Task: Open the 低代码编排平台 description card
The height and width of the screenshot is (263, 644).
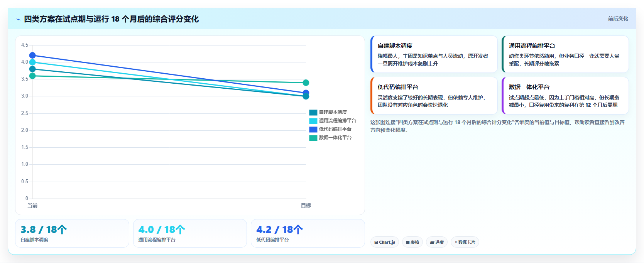Action: pos(434,96)
